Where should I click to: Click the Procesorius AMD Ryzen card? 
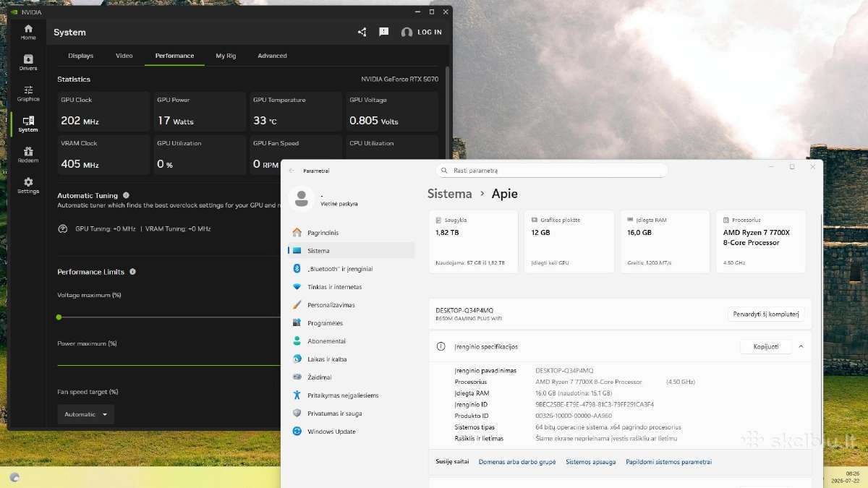760,241
